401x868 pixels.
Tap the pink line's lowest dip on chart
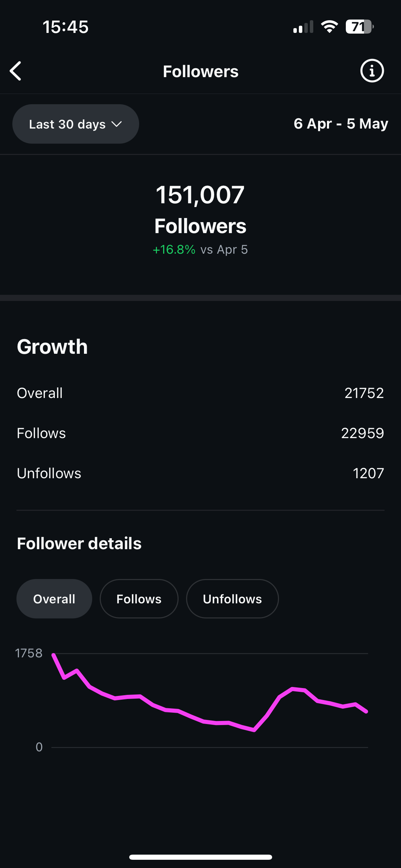[x=254, y=730]
